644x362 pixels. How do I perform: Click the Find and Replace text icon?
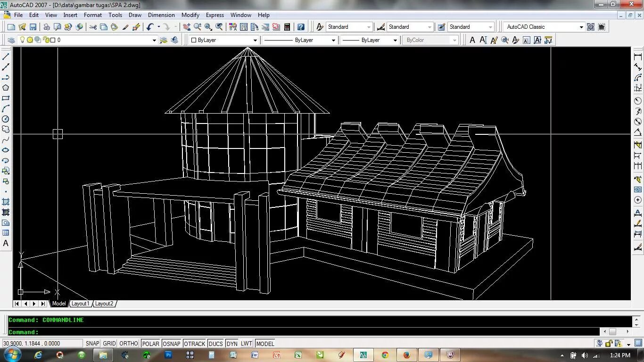tap(504, 40)
